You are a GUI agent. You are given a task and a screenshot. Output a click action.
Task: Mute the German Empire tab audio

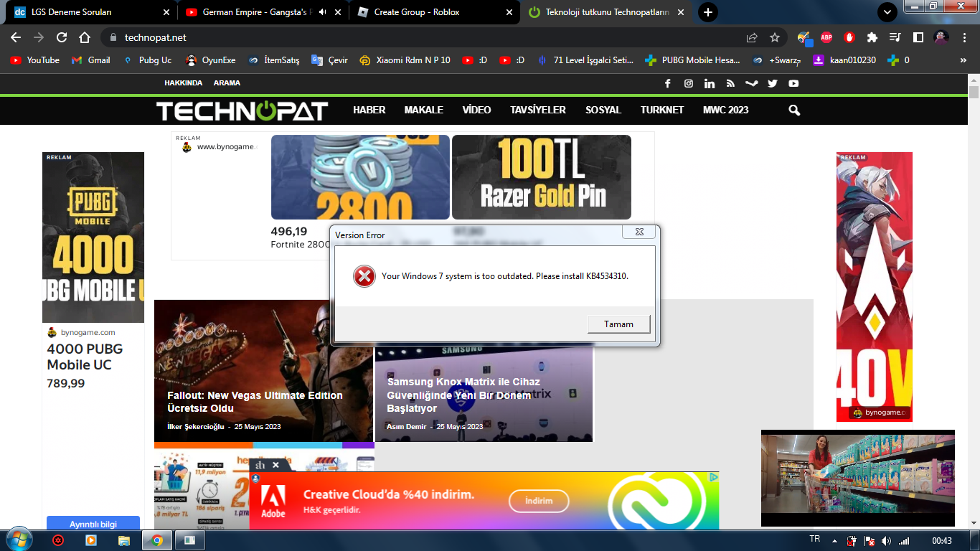coord(323,12)
